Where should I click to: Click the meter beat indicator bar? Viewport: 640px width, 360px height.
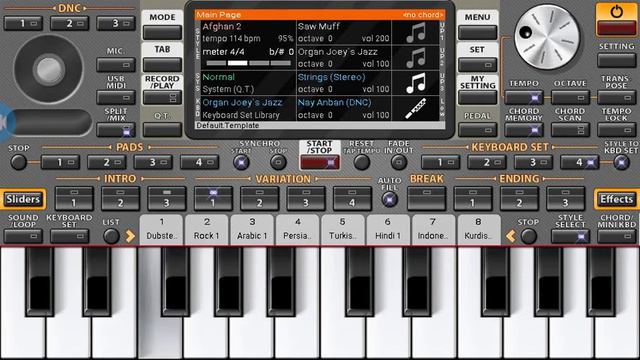point(249,63)
